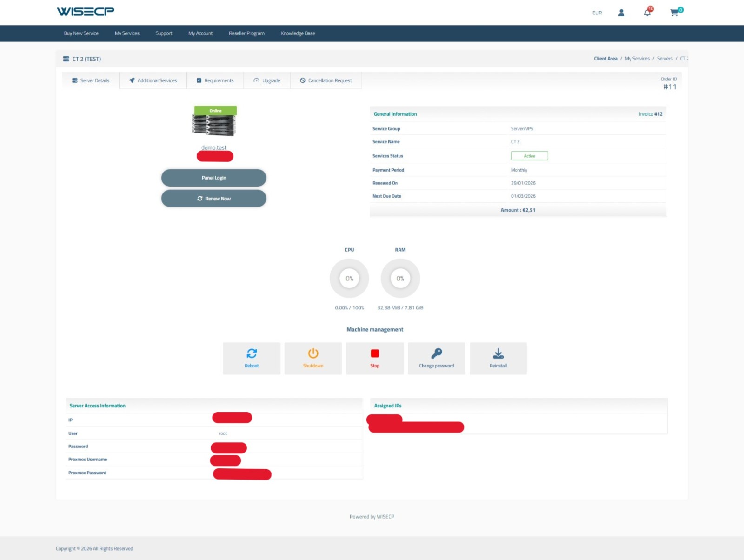Open the notifications bell

point(647,13)
